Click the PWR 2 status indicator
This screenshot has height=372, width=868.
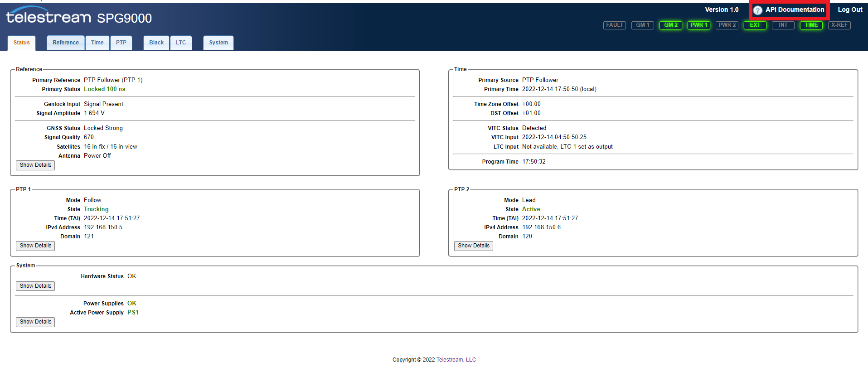tap(727, 25)
